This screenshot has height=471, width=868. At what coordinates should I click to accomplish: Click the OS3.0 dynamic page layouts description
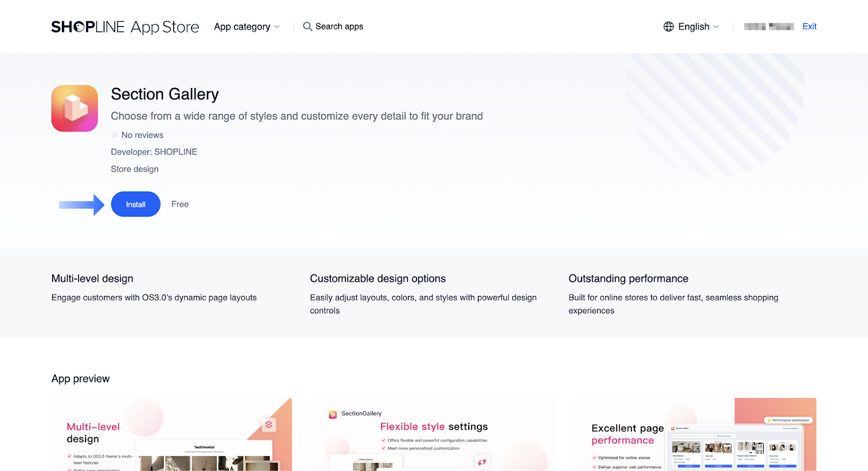(x=154, y=298)
